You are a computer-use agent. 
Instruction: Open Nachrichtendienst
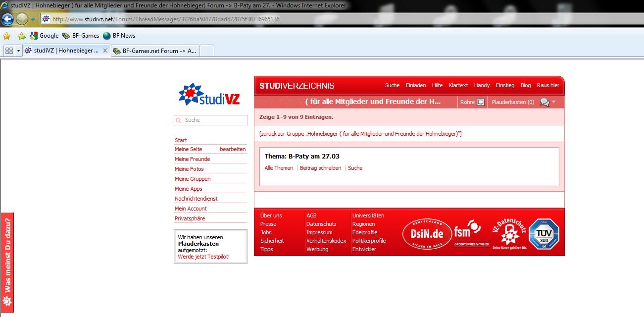196,199
